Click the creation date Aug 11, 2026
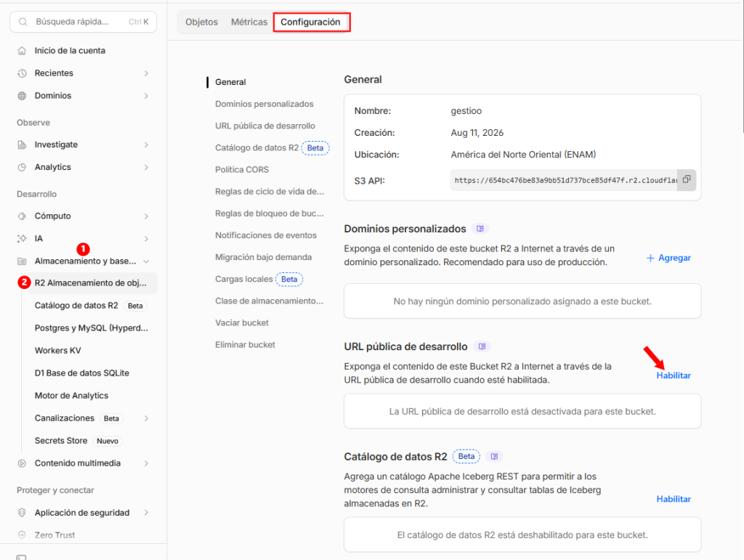Viewport: 744px width, 560px height. click(x=477, y=133)
